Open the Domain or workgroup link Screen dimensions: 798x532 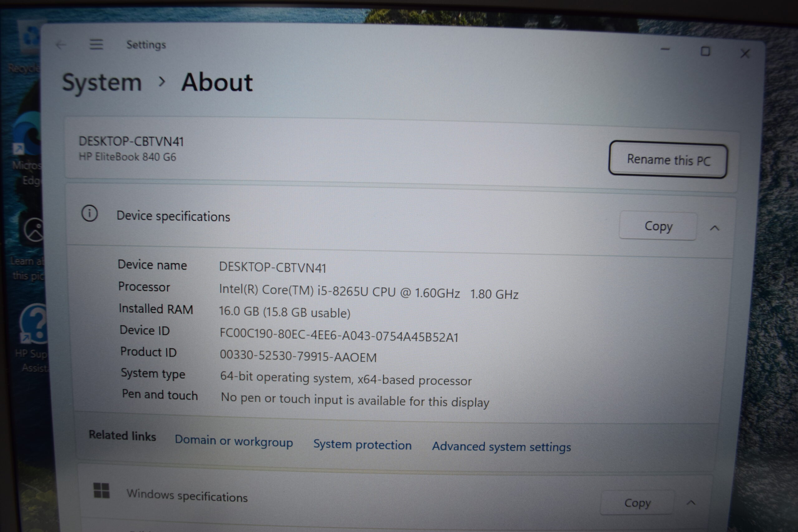pyautogui.click(x=234, y=441)
